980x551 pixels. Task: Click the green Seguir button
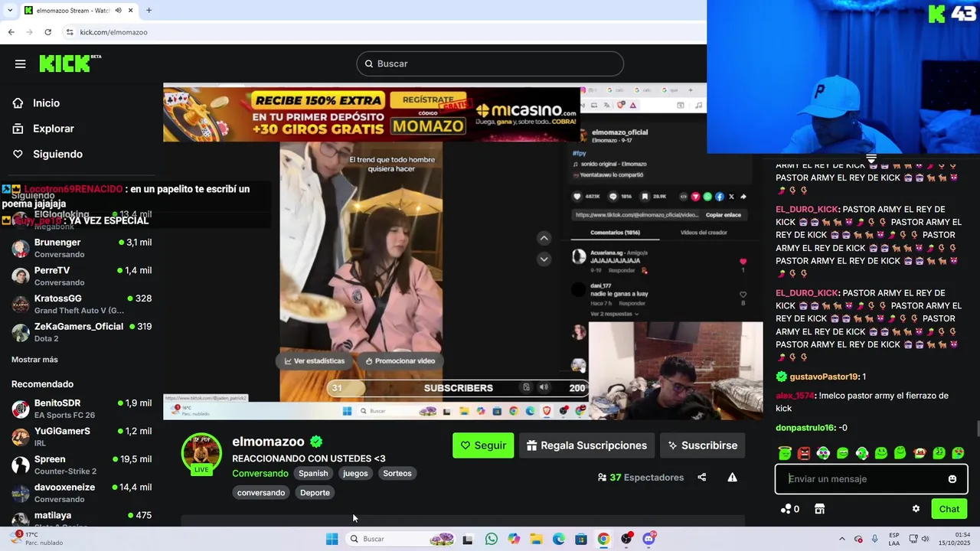tap(483, 445)
